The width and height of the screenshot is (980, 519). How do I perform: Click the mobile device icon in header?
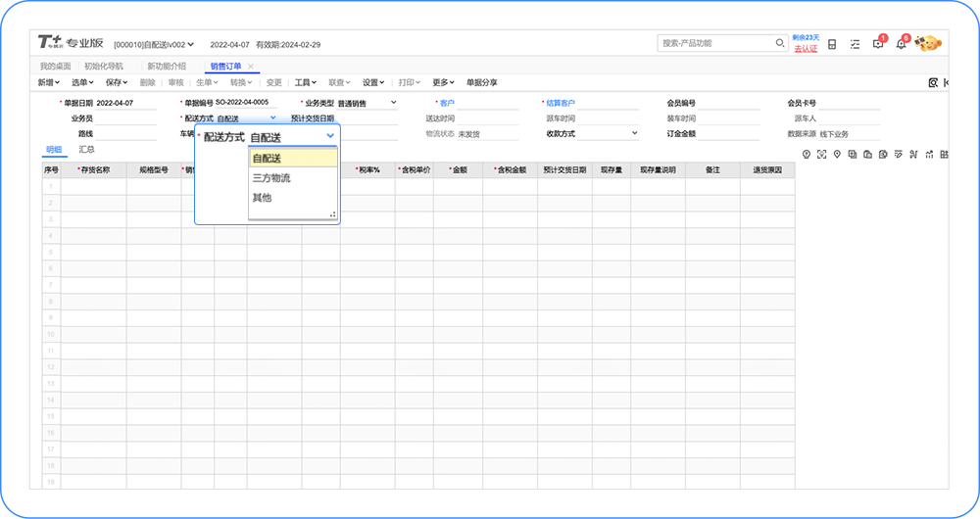click(x=832, y=44)
